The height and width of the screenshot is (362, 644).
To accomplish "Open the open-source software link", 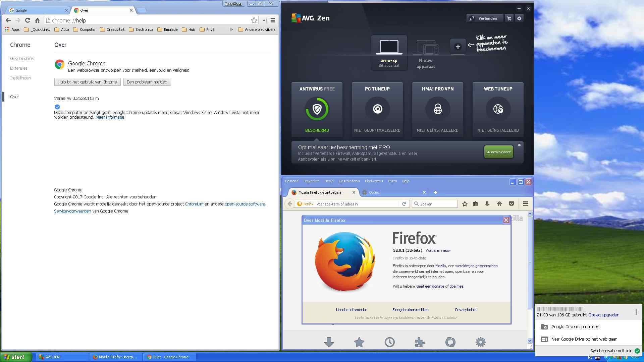I will click(x=245, y=204).
